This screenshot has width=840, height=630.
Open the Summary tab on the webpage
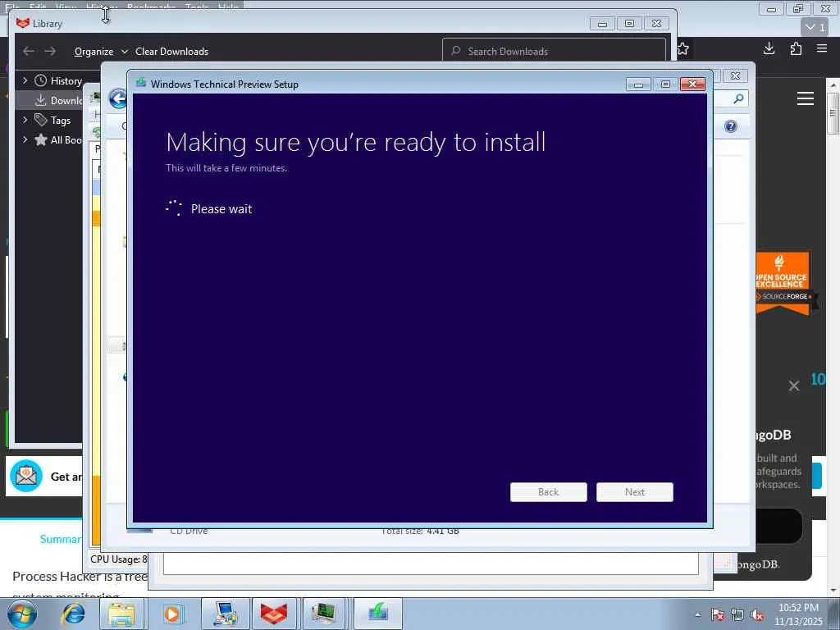[x=61, y=539]
